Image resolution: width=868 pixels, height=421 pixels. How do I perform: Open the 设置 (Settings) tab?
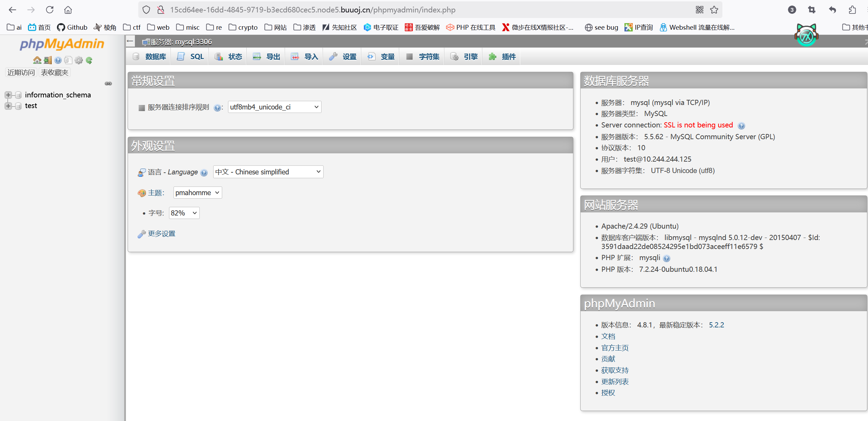(343, 57)
